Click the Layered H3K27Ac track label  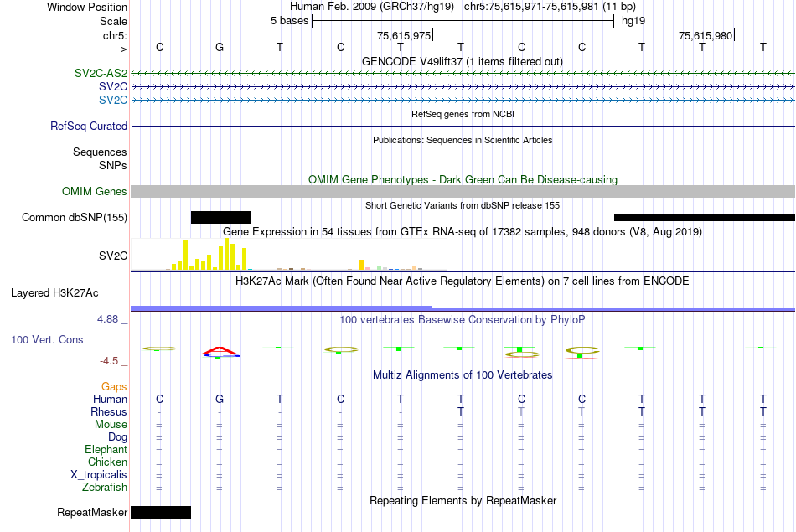[x=54, y=293]
